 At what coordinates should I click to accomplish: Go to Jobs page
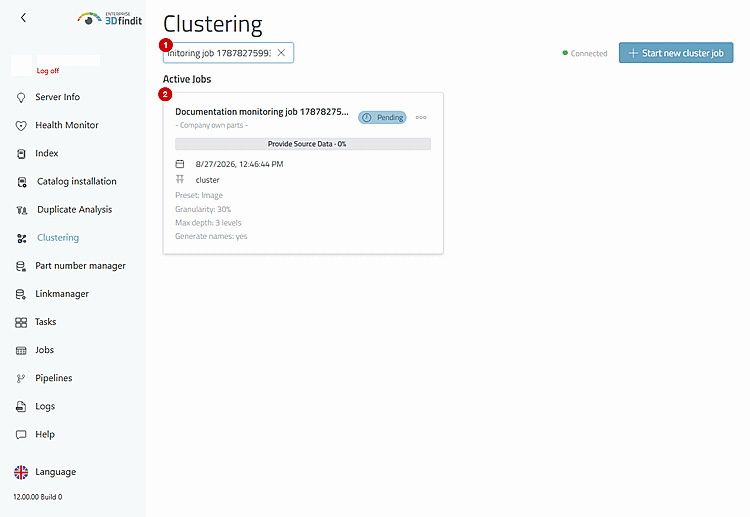[44, 351]
